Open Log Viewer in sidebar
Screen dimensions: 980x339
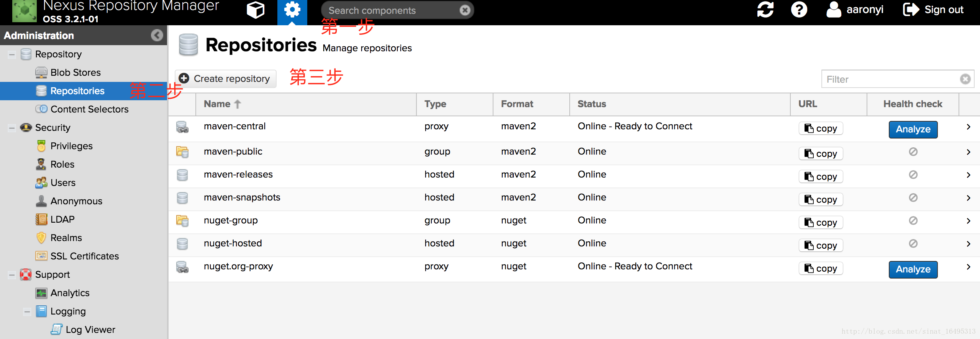90,329
